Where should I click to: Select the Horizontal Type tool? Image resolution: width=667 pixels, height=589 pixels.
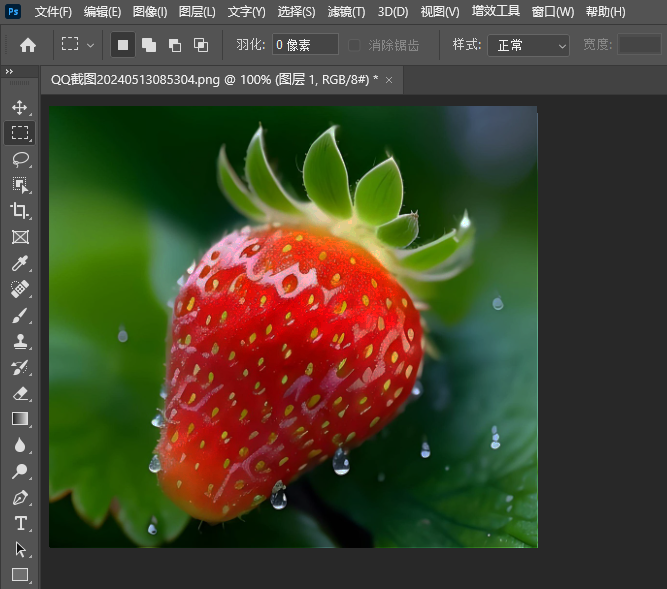click(20, 523)
